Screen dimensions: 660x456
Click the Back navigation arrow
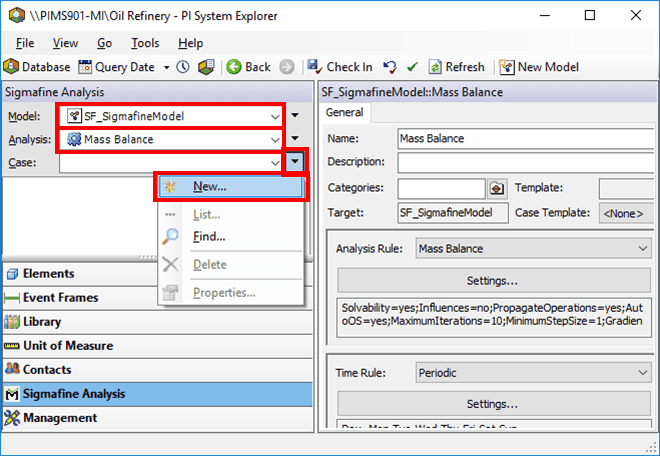tap(233, 67)
